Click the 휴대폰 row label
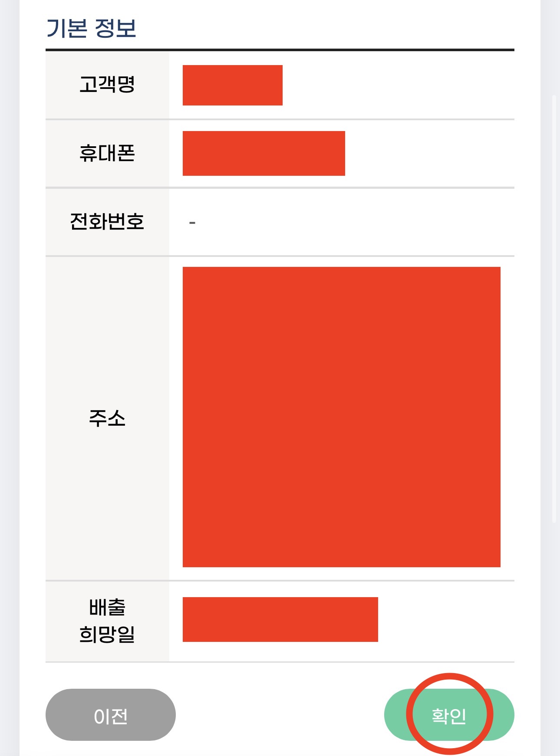 [x=107, y=153]
